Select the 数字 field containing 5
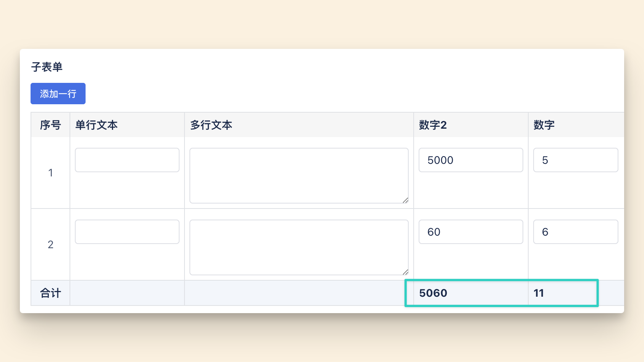Screen dimensions: 644x362 pyautogui.click(x=575, y=160)
